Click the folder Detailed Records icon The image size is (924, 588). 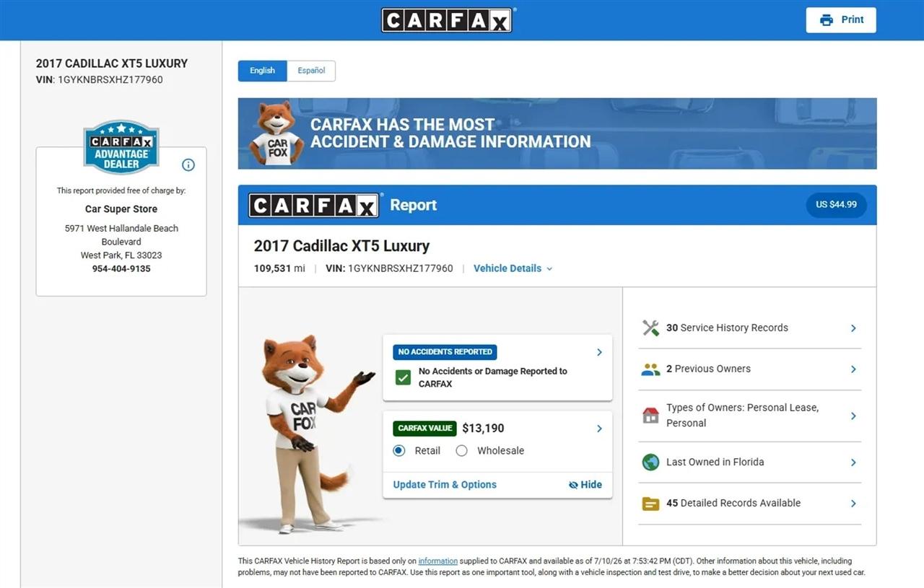(x=650, y=504)
